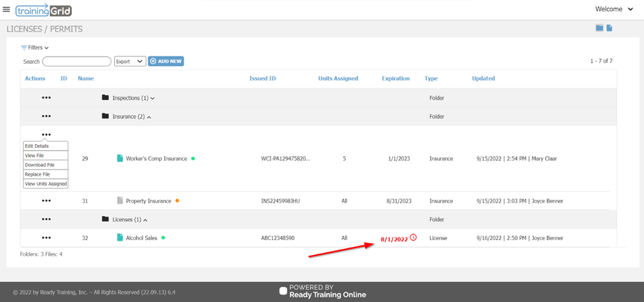This screenshot has width=644, height=302.
Task: Click the expired clock icon beside 8/1/2022
Action: tap(413, 238)
